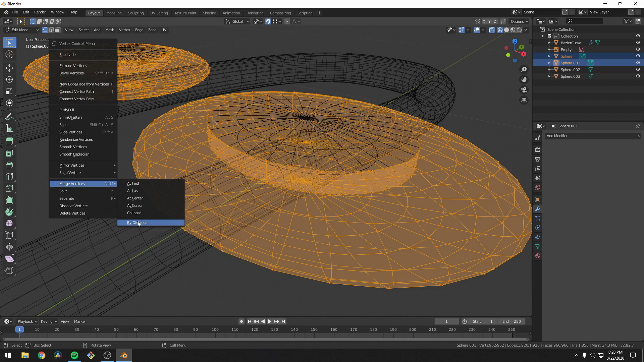Viewport: 644px width, 362px height.
Task: Jump to the last frame in the timeline
Action: coord(283,321)
